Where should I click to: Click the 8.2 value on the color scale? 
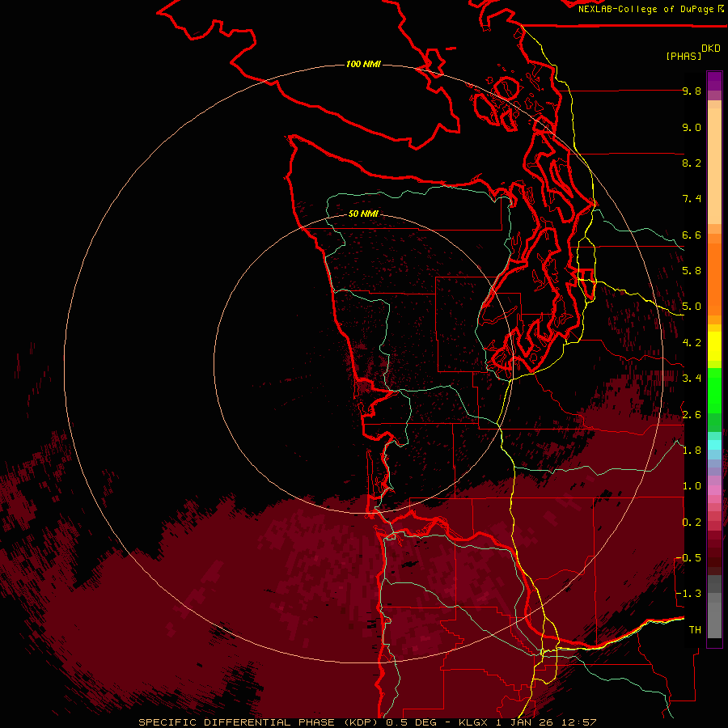tap(692, 163)
